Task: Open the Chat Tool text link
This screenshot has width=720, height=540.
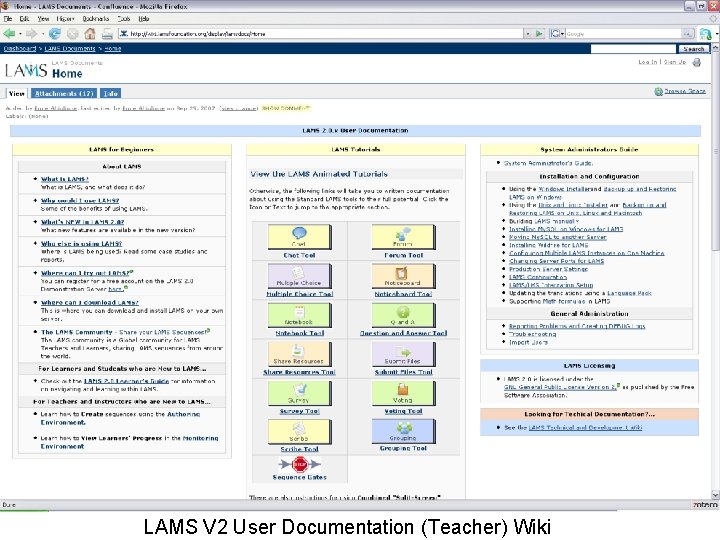Action: [299, 255]
